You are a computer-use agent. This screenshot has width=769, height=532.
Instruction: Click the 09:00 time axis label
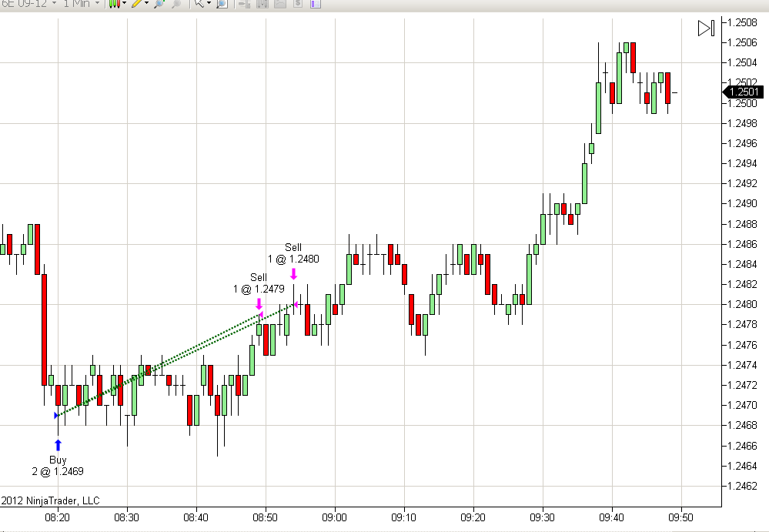click(335, 517)
